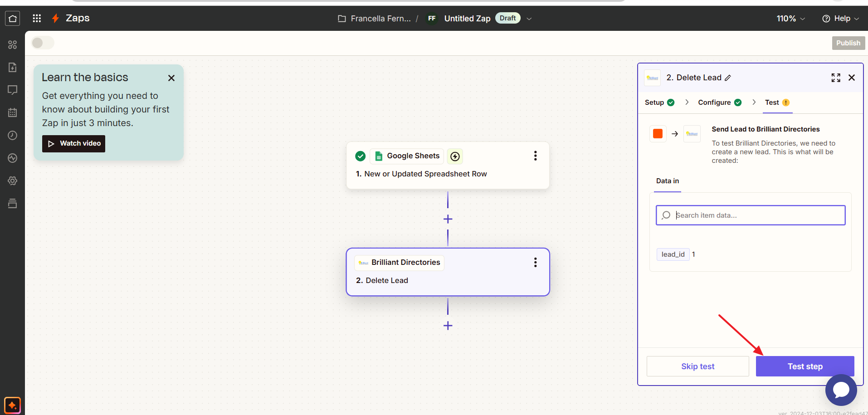Select the Google Sheets trigger step card

click(448, 166)
